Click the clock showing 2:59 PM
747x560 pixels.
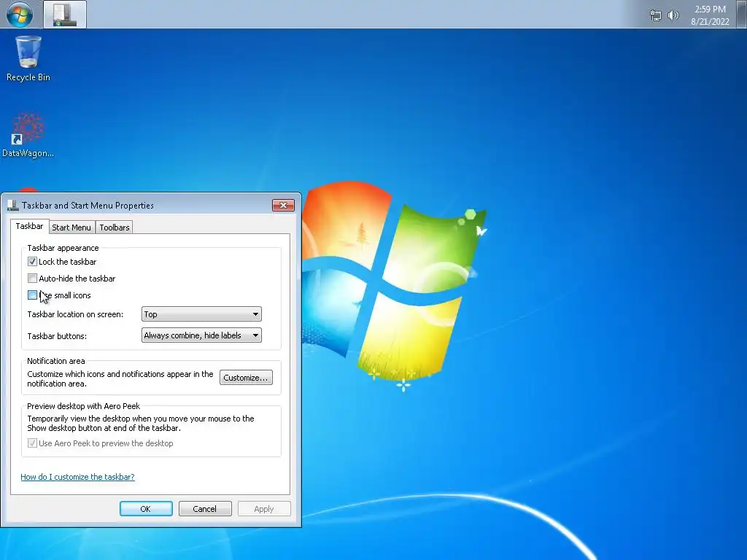coord(710,9)
